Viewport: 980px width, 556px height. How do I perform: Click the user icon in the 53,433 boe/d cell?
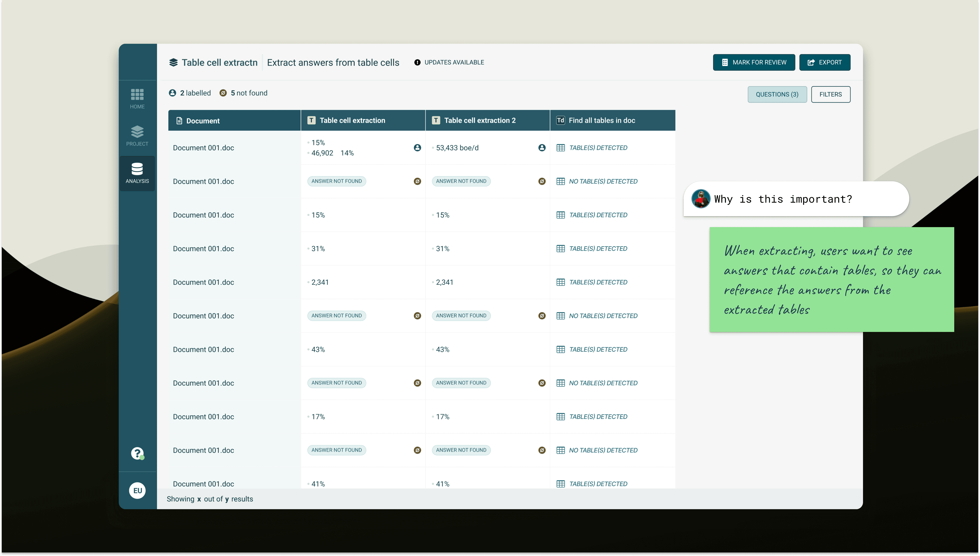tap(542, 148)
